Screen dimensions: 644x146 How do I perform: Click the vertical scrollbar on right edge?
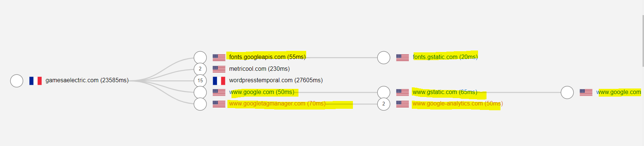643,41
